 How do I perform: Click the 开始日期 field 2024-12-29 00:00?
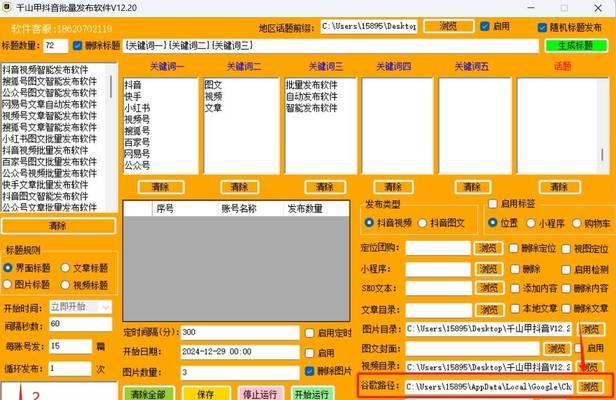240,352
